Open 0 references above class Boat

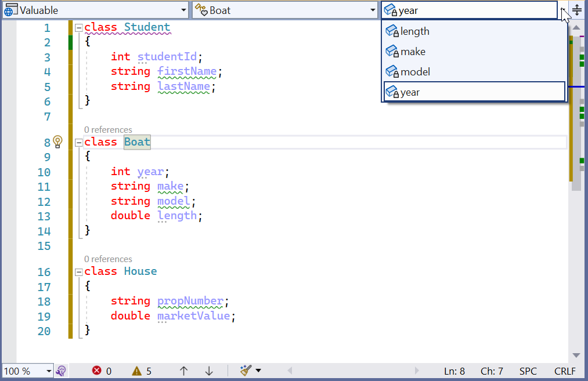coord(108,130)
